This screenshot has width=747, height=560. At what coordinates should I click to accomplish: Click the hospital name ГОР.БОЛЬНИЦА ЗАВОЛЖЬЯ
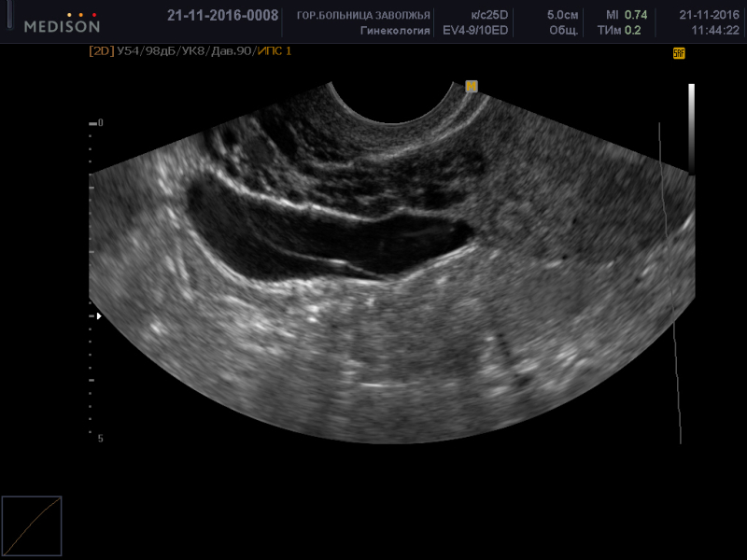tap(363, 16)
